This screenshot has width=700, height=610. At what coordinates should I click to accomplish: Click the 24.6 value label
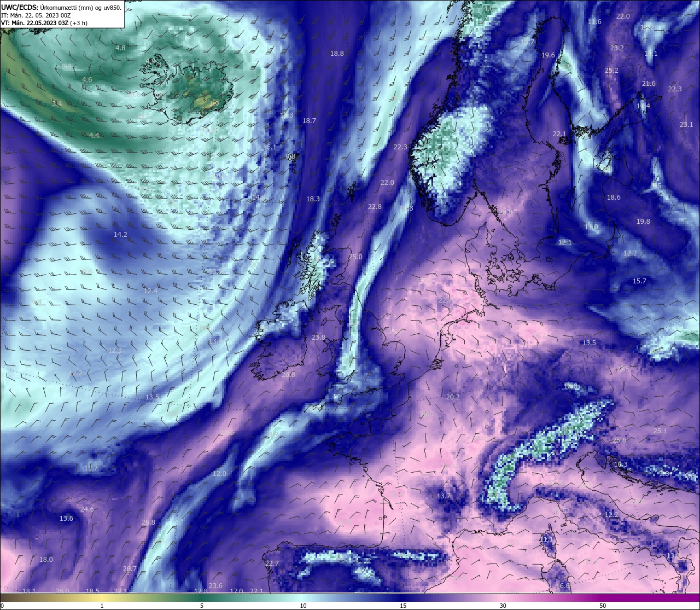point(87,509)
